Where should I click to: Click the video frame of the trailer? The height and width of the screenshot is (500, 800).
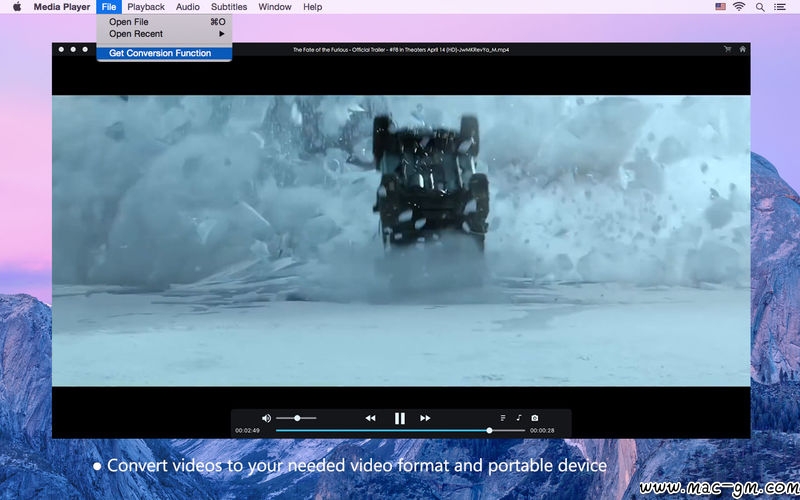(401, 241)
